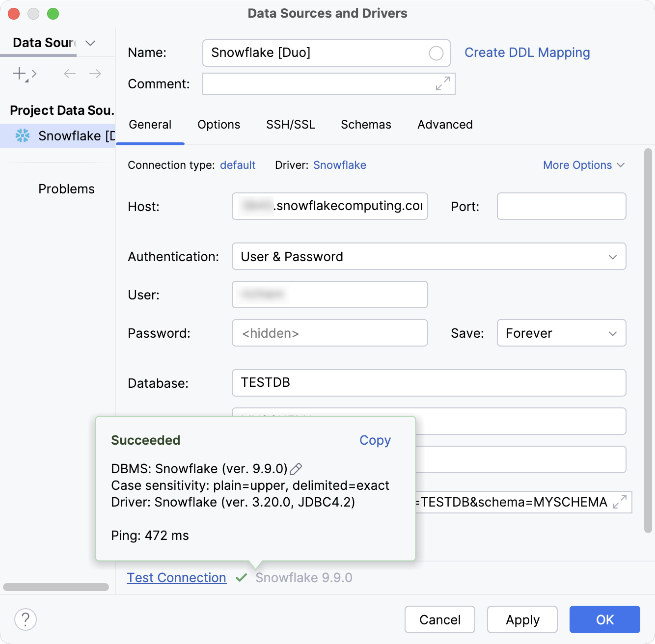Expand More Options
This screenshot has height=644, width=655.
point(583,165)
